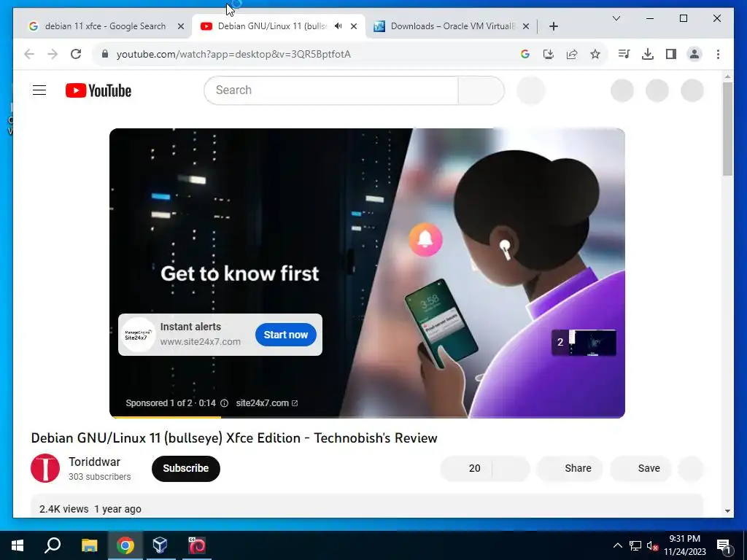Open a new tab with plus button

coord(553,26)
